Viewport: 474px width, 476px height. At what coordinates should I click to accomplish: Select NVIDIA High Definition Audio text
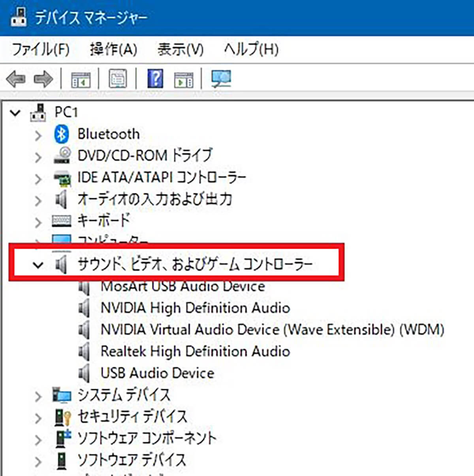[196, 308]
